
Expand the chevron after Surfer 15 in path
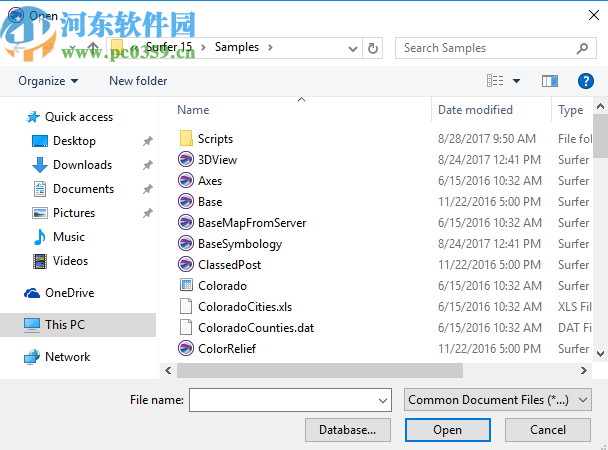click(203, 47)
